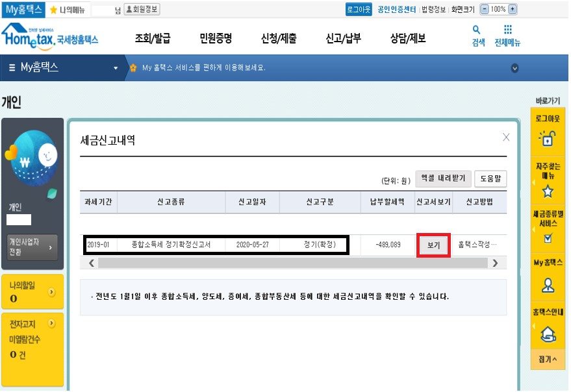Screen dimensions: 571x392
Task: Click the Hometax 국세청홈택스 logo
Action: (50, 36)
